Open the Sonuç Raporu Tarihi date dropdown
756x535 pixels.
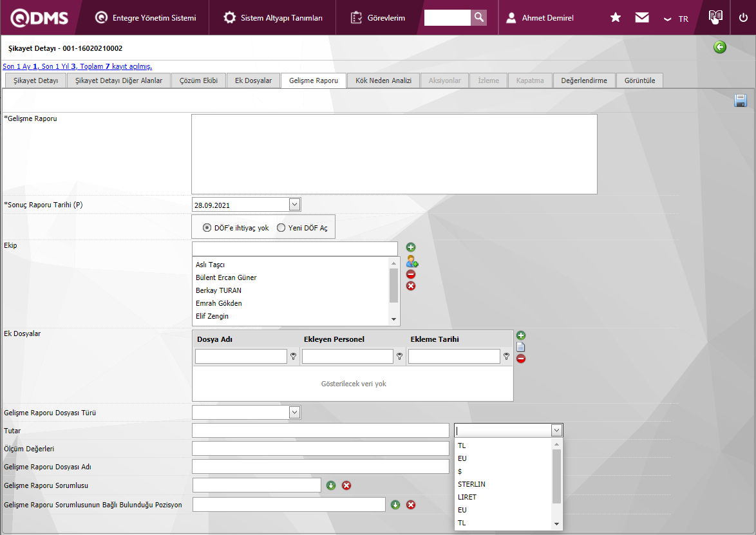click(x=294, y=205)
